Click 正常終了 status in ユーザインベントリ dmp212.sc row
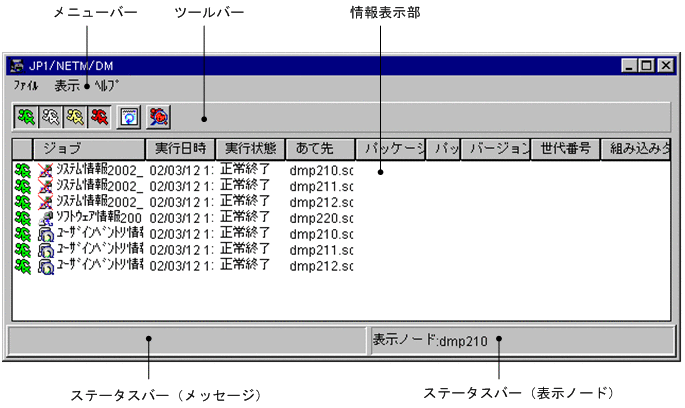 pyautogui.click(x=245, y=265)
